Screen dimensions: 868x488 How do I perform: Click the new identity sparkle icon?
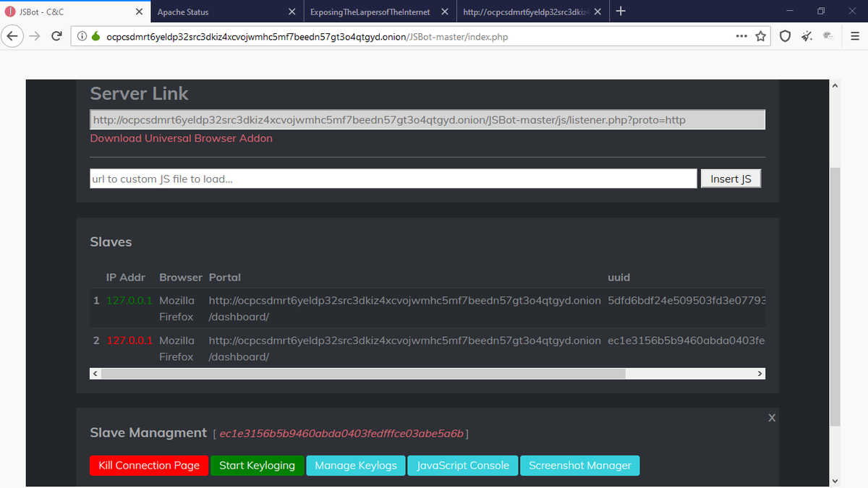(x=807, y=36)
